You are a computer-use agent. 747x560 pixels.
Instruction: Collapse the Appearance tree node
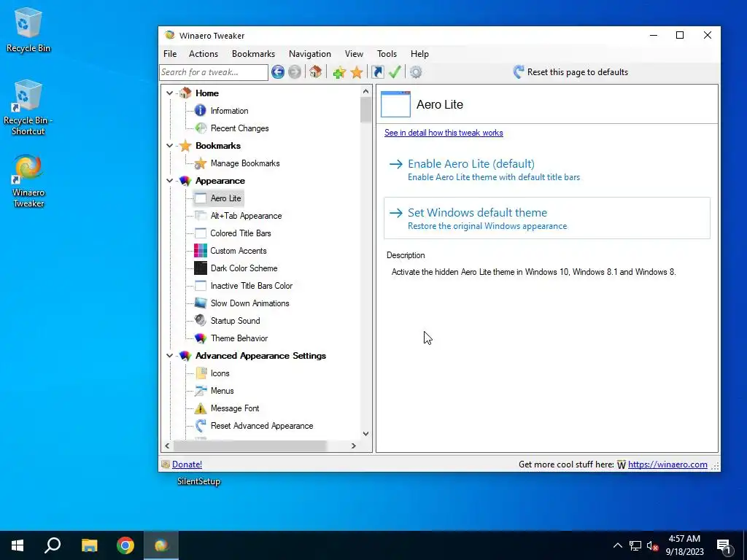(x=169, y=181)
